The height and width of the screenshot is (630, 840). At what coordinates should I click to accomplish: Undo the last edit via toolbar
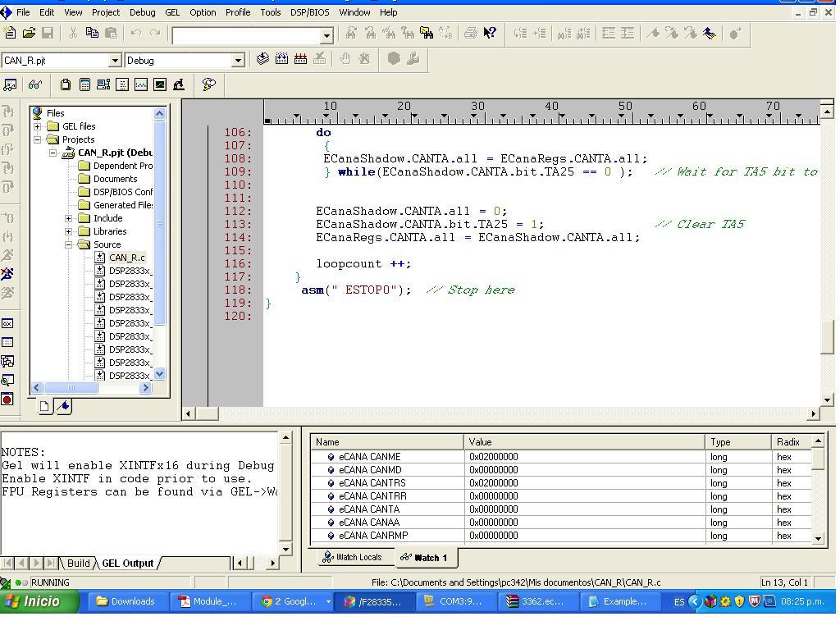[x=136, y=33]
